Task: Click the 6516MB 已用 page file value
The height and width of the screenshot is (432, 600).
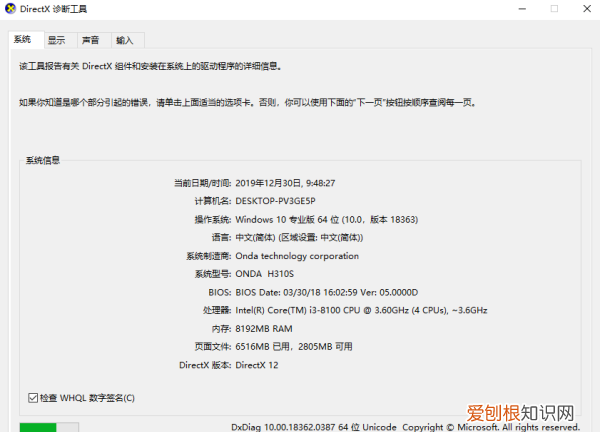Action: (x=294, y=347)
